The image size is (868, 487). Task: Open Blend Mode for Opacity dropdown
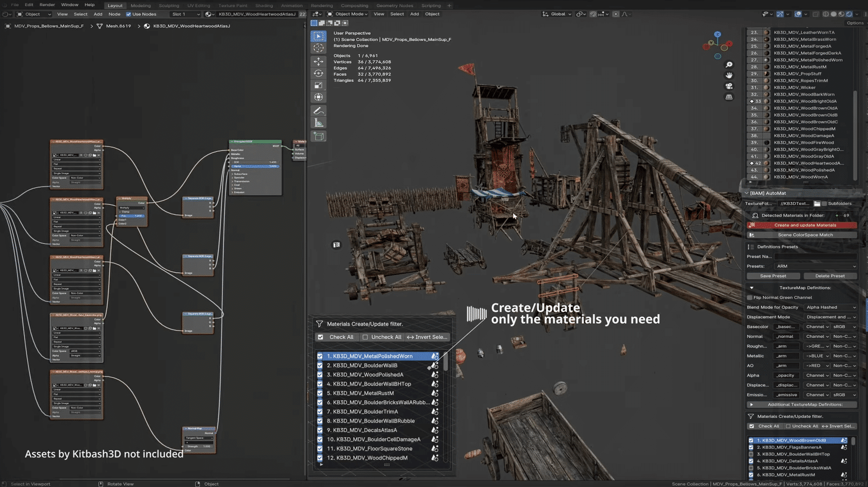(830, 307)
